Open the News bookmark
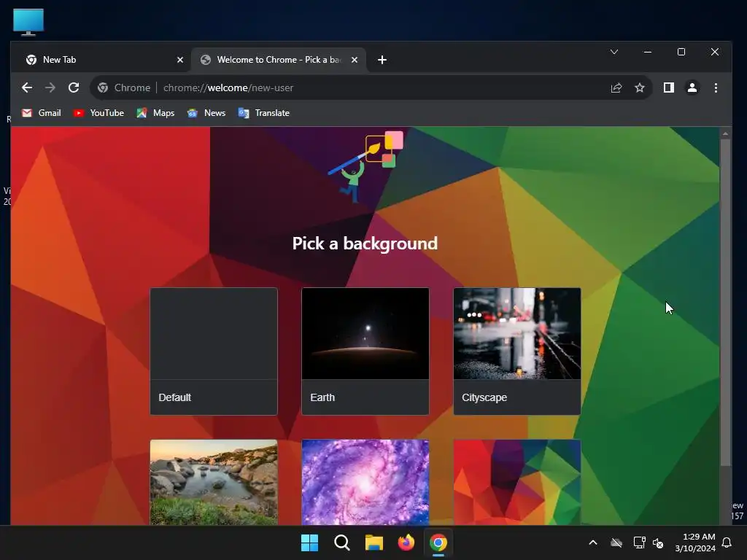 (x=206, y=113)
